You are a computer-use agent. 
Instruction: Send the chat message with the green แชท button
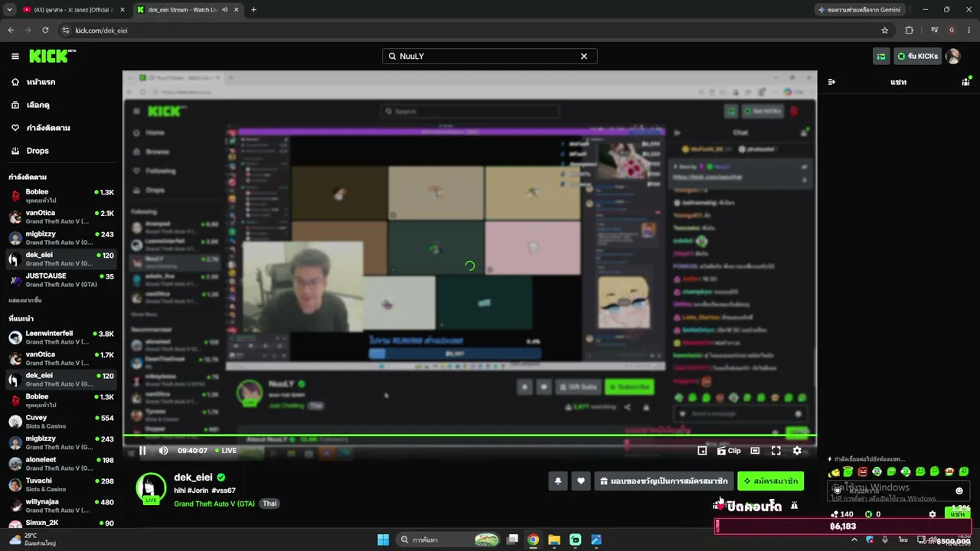pos(958,514)
